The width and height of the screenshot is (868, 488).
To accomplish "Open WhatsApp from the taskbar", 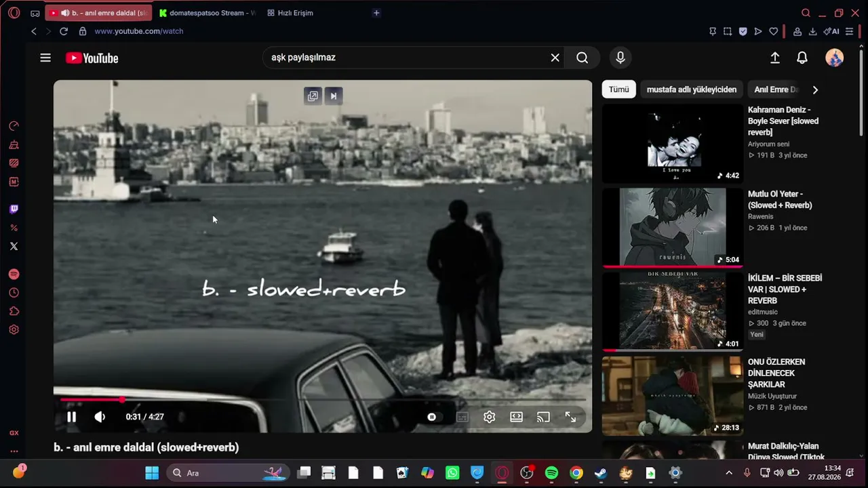I will 452,473.
